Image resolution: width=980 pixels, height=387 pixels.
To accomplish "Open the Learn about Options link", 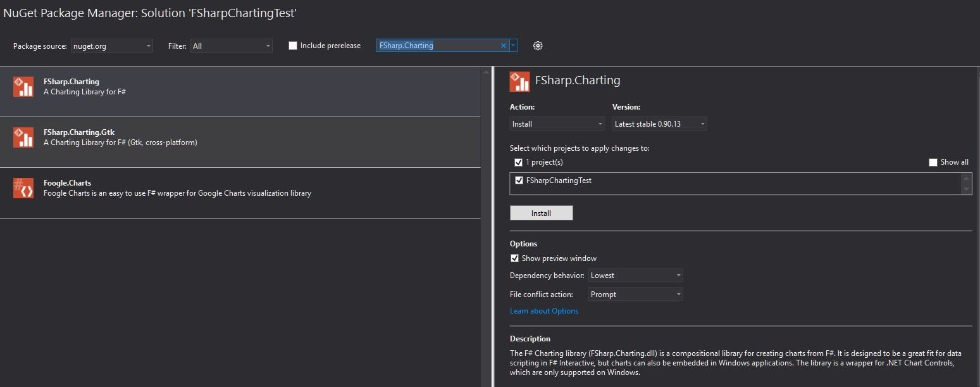I will [544, 311].
